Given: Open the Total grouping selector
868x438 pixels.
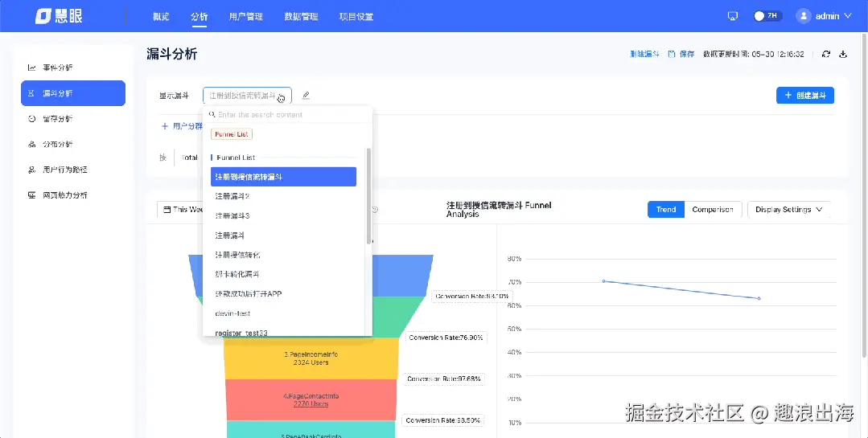Looking at the screenshot, I should pos(188,158).
